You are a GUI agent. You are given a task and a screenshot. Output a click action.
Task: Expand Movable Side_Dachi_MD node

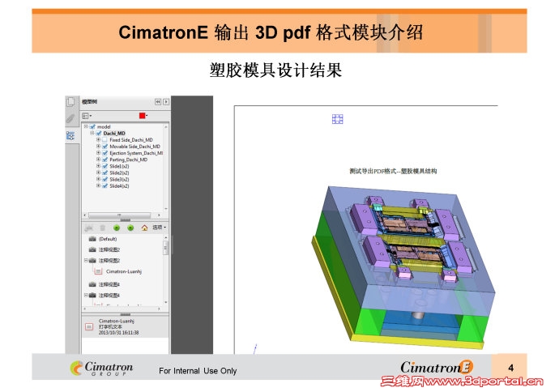98,146
